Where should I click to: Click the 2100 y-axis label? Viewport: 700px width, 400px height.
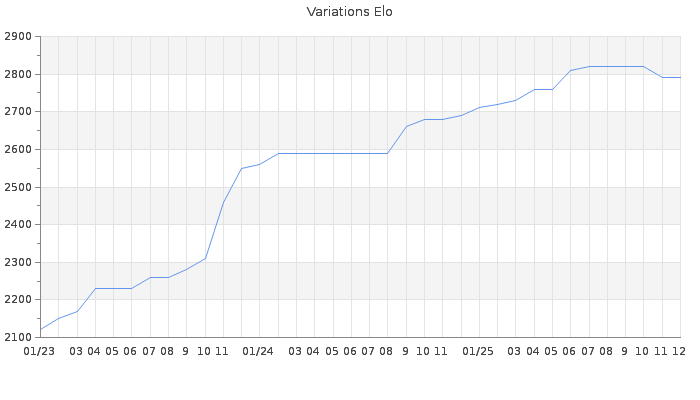[20, 337]
